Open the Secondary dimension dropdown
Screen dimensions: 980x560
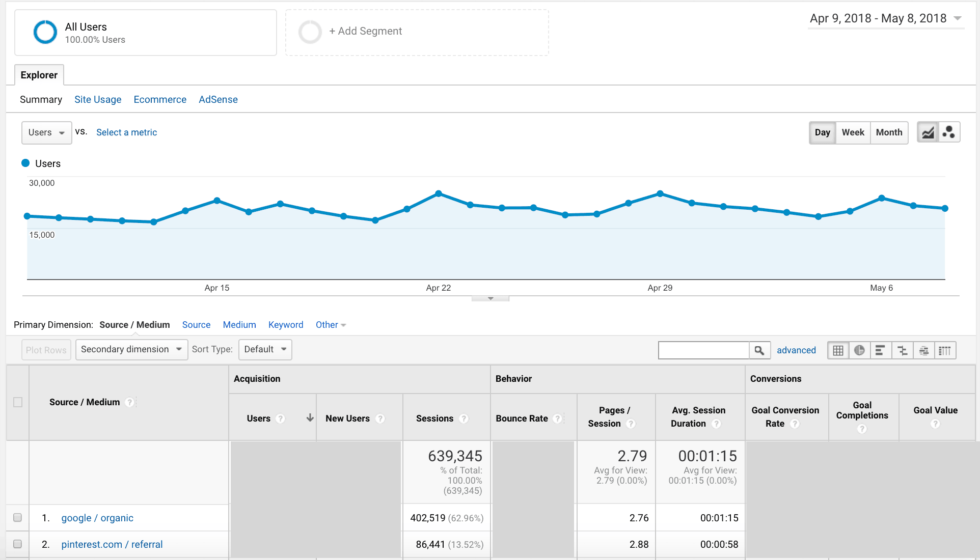coord(131,349)
